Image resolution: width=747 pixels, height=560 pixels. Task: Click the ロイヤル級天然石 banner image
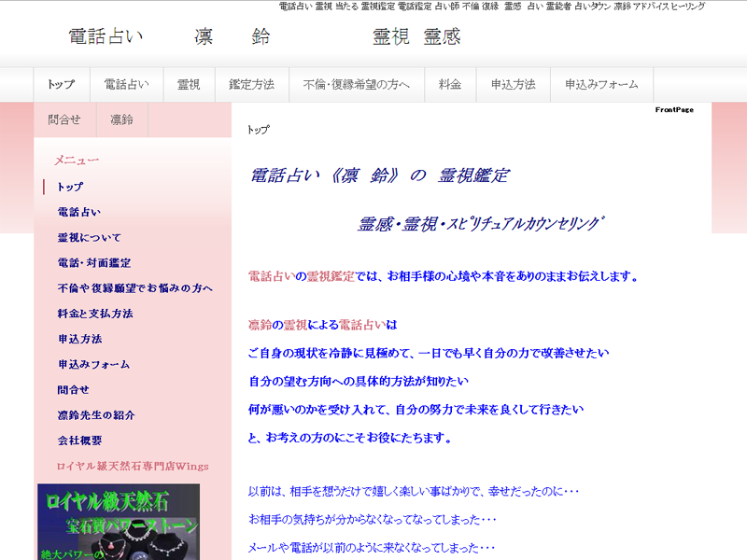pos(119,522)
